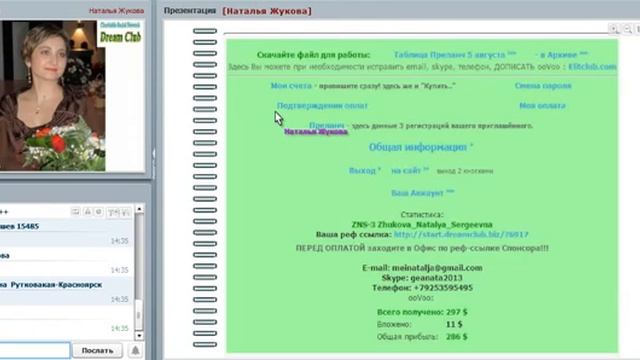Select the ZNS-3 Zhukova_Natalya_Sergeevna text
The height and width of the screenshot is (360, 640).
(x=422, y=224)
